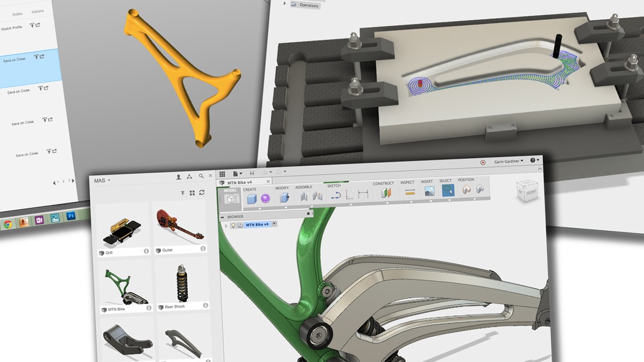The width and height of the screenshot is (644, 362).
Task: Click the Create box primitive icon
Action: pos(252,199)
